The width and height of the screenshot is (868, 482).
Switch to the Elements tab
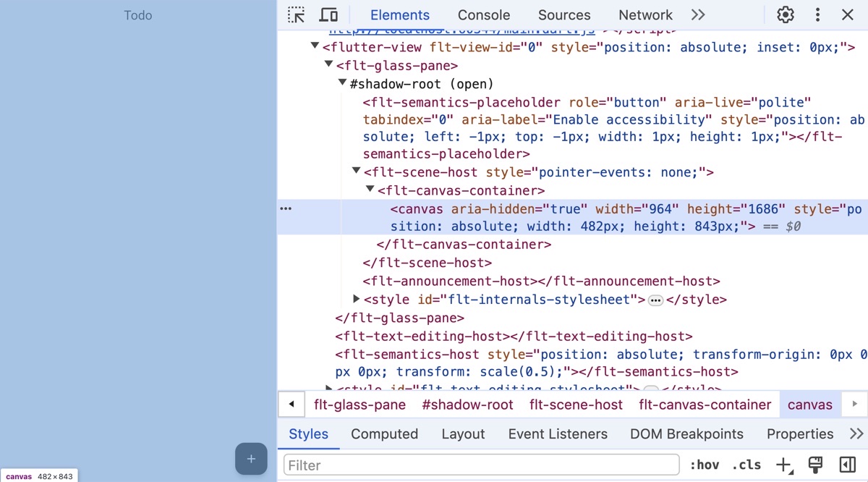[x=400, y=14]
